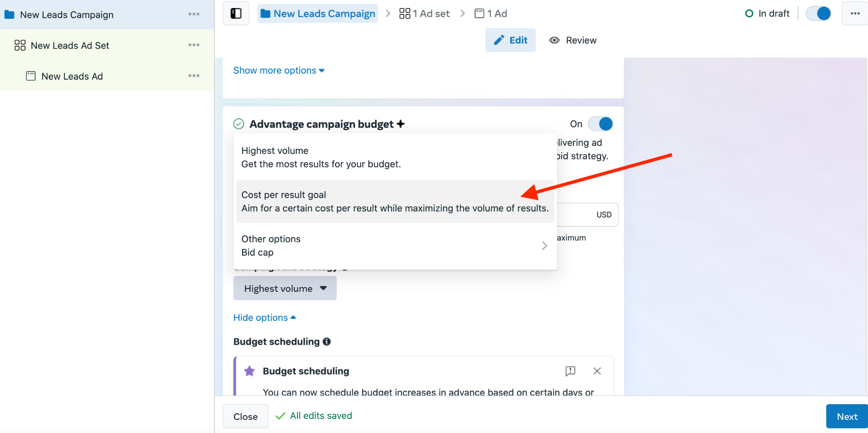Toggle Advantage campaign budget off
The image size is (868, 433).
601,124
